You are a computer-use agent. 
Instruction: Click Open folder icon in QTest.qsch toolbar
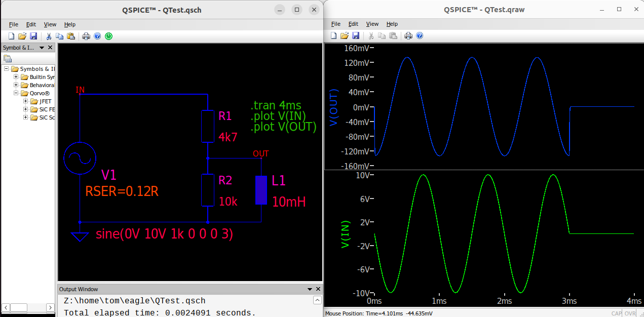pos(22,36)
